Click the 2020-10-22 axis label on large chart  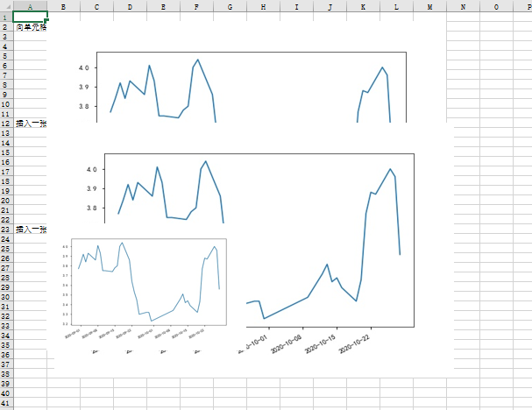tap(354, 343)
